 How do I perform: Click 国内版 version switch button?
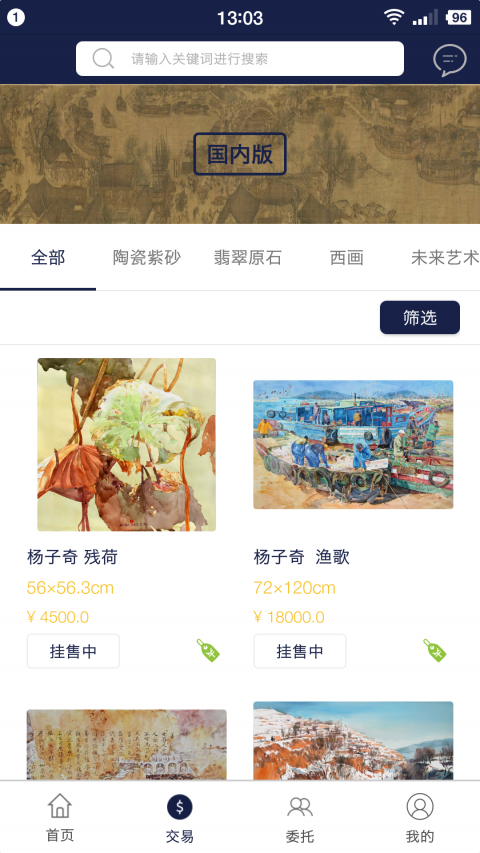240,154
